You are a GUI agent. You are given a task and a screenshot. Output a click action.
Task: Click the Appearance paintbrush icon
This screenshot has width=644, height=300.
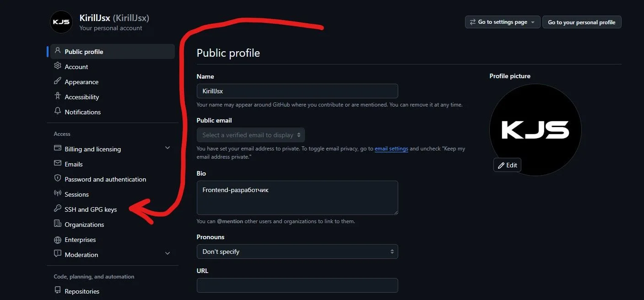58,81
